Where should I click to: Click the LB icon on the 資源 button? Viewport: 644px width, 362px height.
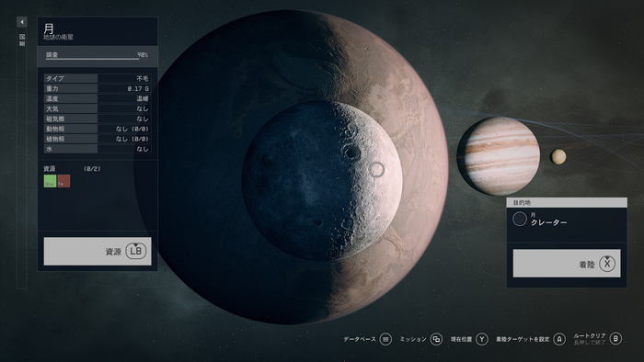(136, 251)
